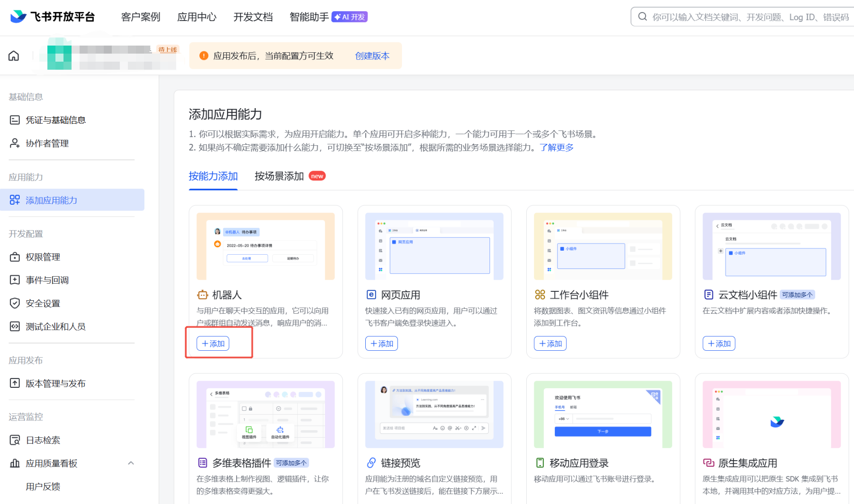The height and width of the screenshot is (504, 854).
Task: Click the 云文档小组件 preview thumbnail
Action: [772, 246]
